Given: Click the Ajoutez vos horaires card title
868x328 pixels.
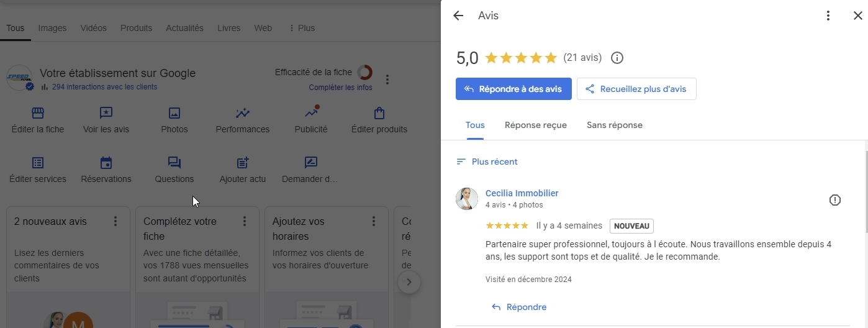Looking at the screenshot, I should 299,229.
